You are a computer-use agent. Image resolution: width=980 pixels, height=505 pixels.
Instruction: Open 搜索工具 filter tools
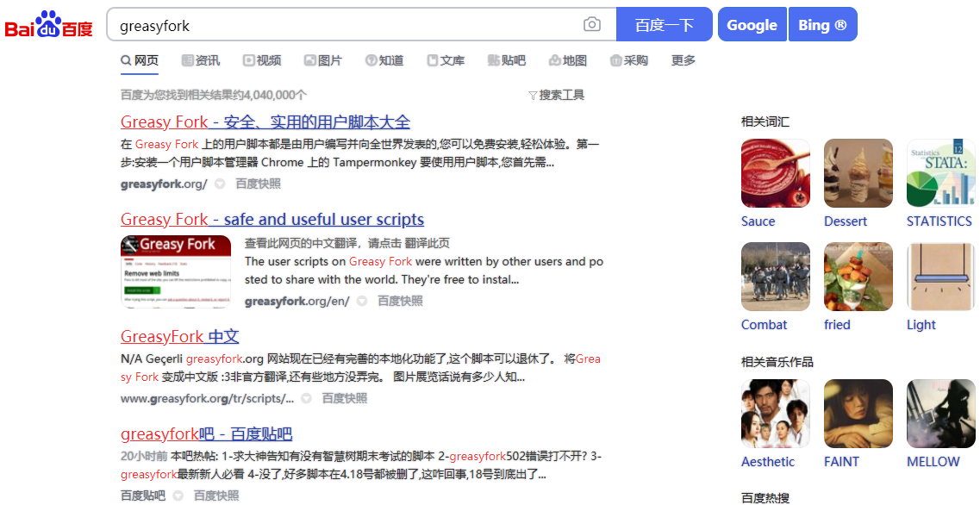point(556,95)
